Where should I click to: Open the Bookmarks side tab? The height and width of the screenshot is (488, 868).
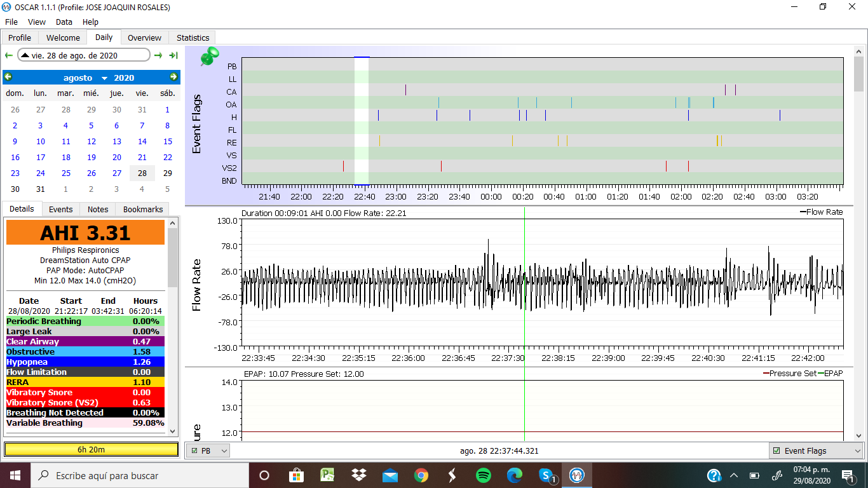click(x=143, y=209)
